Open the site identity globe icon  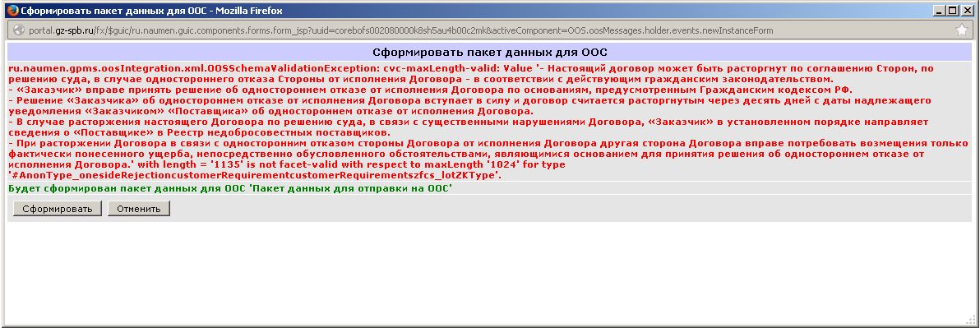pos(18,30)
